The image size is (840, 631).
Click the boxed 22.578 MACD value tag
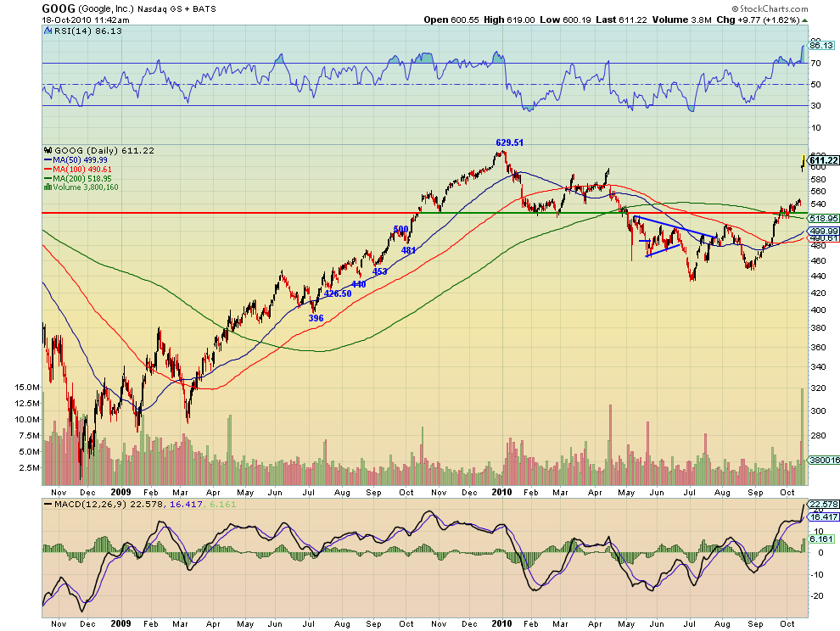pos(824,504)
